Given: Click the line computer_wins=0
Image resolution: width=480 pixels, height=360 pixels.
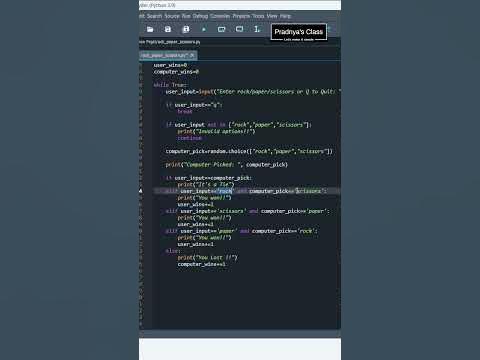Looking at the screenshot, I should (176, 72).
